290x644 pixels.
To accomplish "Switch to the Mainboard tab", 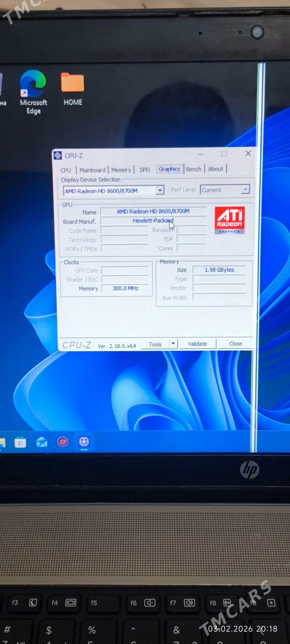I will tap(92, 170).
